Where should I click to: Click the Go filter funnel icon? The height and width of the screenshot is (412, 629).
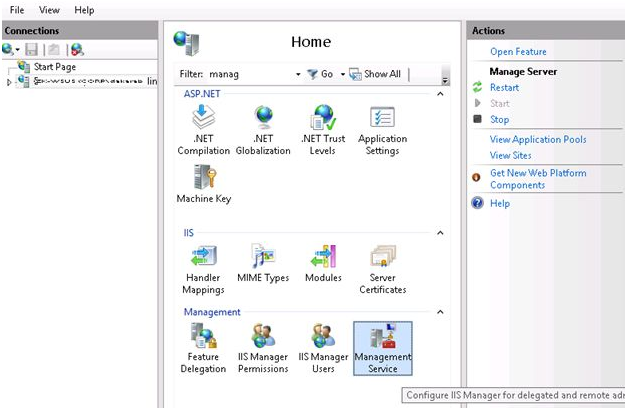coord(312,74)
